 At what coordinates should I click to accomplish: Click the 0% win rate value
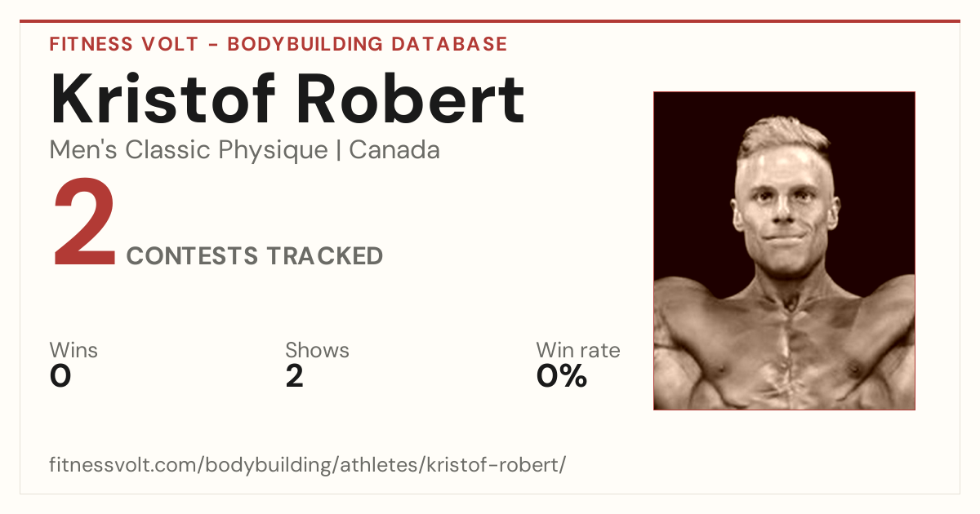pyautogui.click(x=562, y=376)
